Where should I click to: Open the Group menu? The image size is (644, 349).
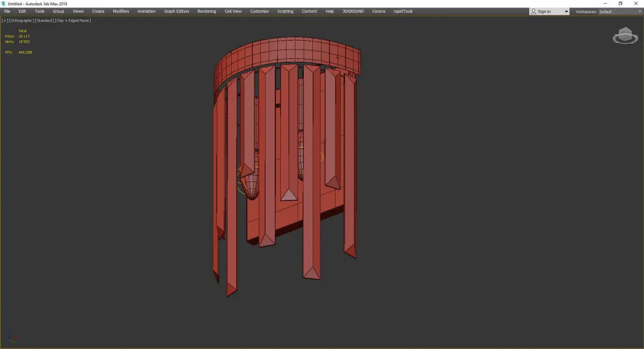coord(58,11)
